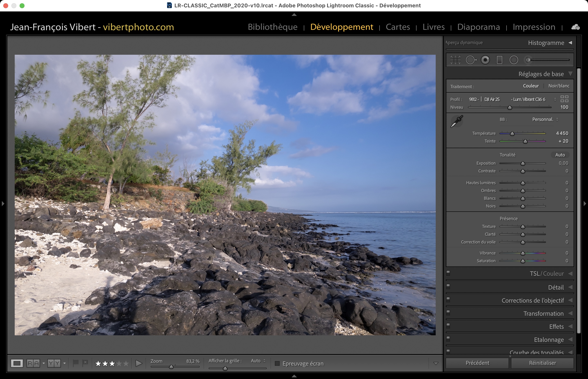Open the BB white balance preset dropdown
This screenshot has height=379, width=588.
545,119
